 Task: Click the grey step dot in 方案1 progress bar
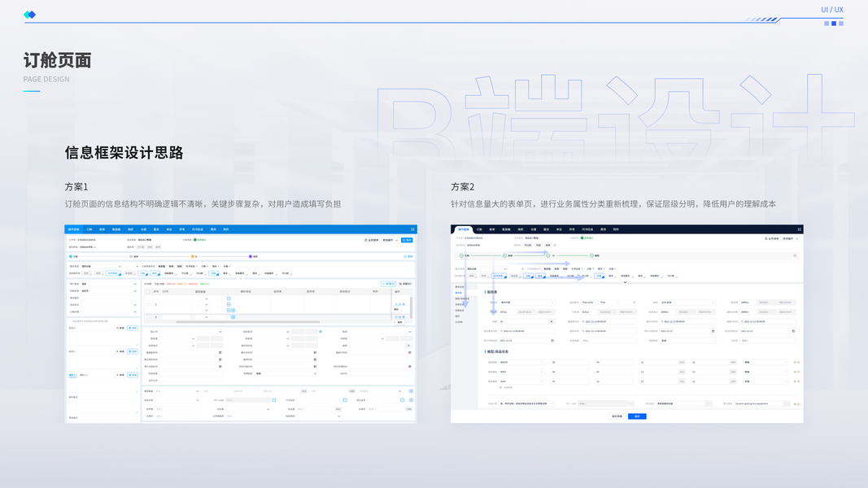pyautogui.click(x=131, y=257)
